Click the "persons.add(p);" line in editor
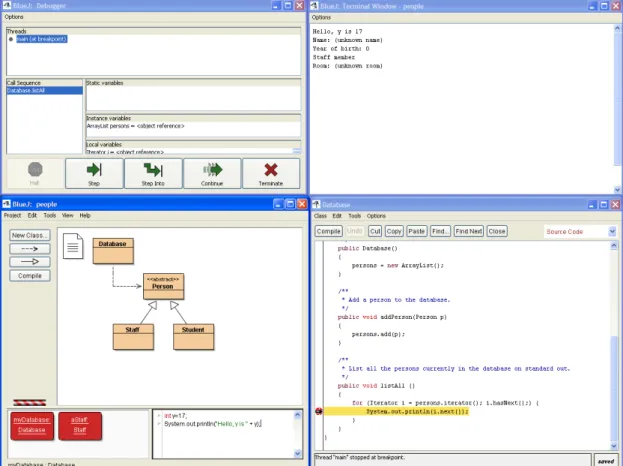This screenshot has width=623, height=466. (x=378, y=334)
